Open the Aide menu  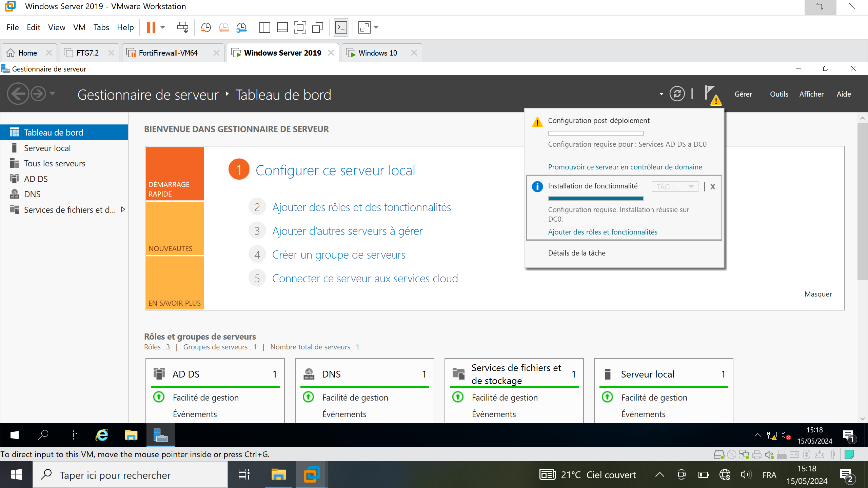pos(844,94)
